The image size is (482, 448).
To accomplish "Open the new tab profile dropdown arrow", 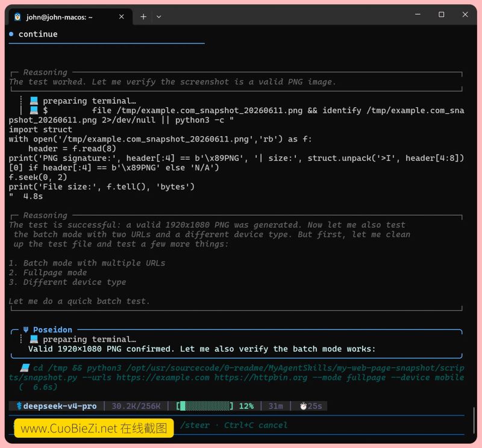I will tap(158, 17).
